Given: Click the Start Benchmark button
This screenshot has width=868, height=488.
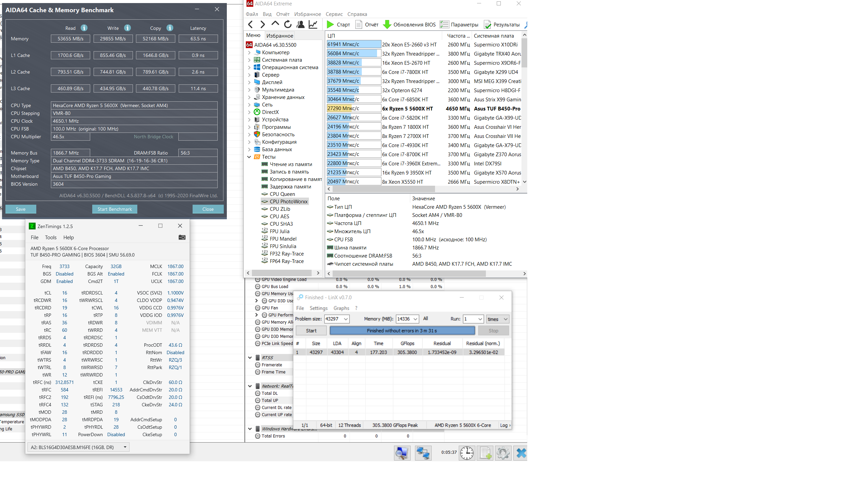Looking at the screenshot, I should click(x=115, y=209).
